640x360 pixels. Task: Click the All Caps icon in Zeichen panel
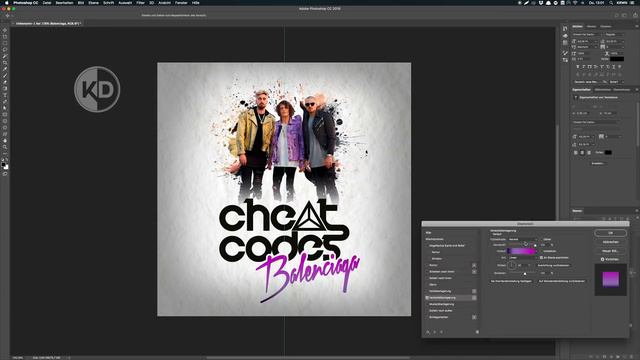coord(589,67)
